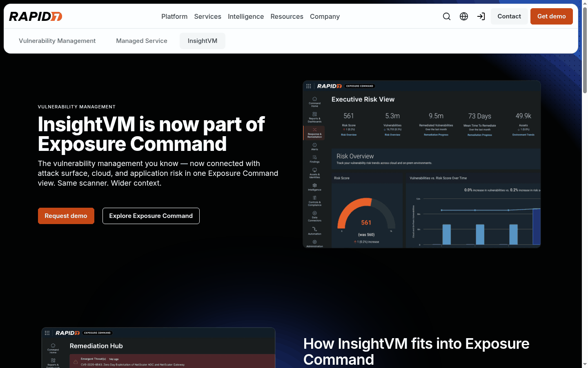The image size is (588, 368).
Task: Open the Platform navigation menu
Action: click(x=174, y=16)
